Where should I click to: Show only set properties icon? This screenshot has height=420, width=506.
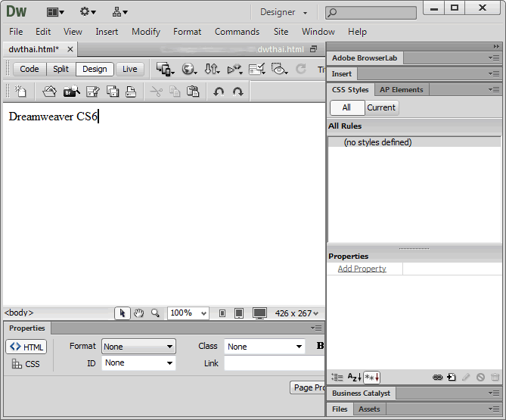[372, 377]
